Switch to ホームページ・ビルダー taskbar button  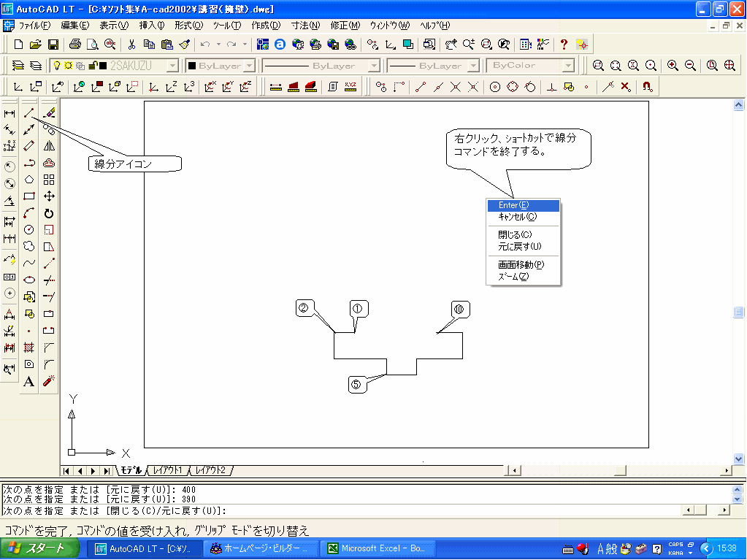coord(261,548)
